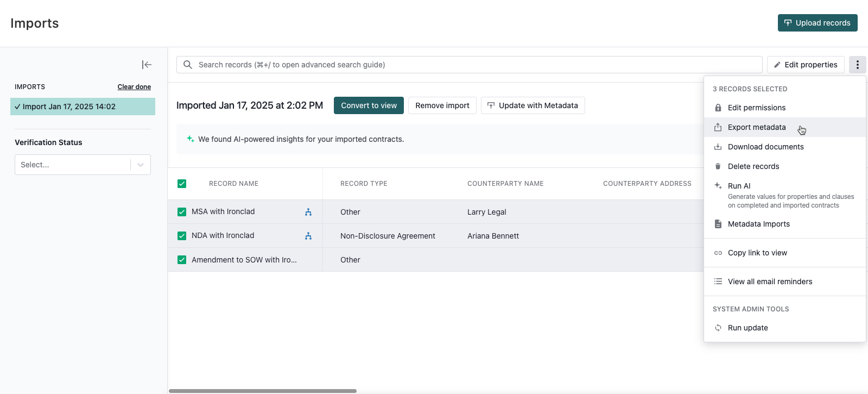This screenshot has height=394, width=868.
Task: Click the Non-Disclosure Agreement type cell
Action: [388, 236]
